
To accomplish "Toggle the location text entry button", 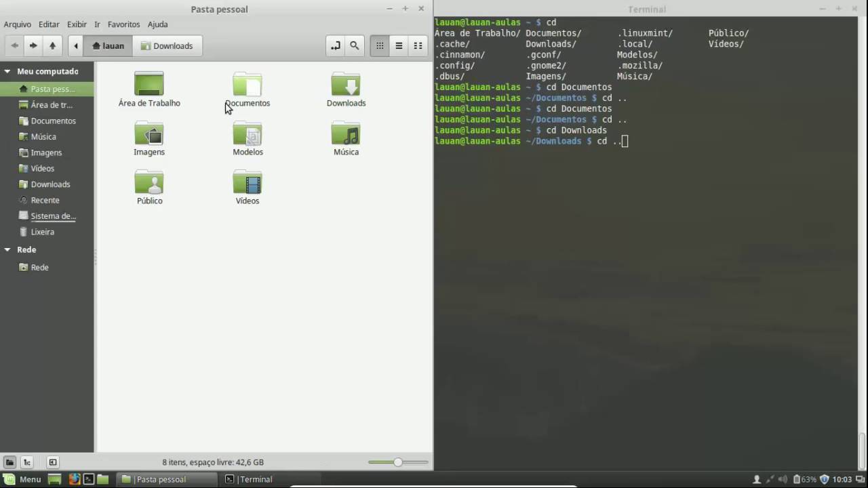I will pos(335,46).
